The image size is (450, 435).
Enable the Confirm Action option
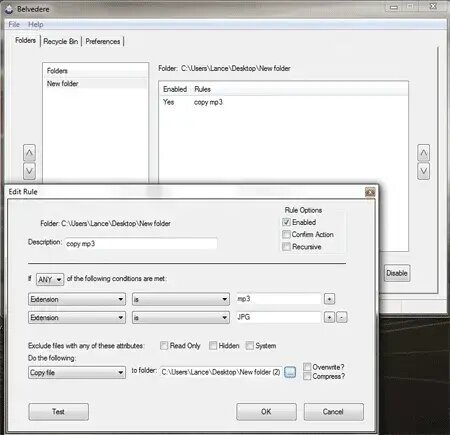[x=286, y=234]
